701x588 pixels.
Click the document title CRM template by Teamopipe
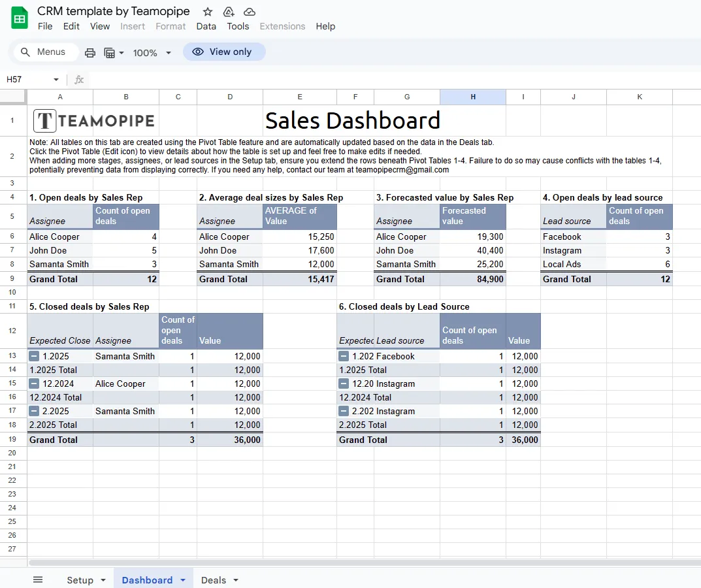point(114,11)
